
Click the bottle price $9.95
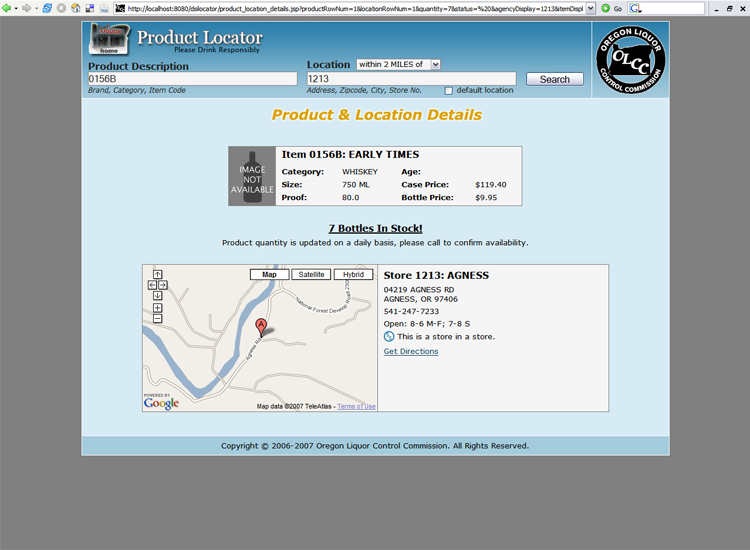pyautogui.click(x=486, y=198)
